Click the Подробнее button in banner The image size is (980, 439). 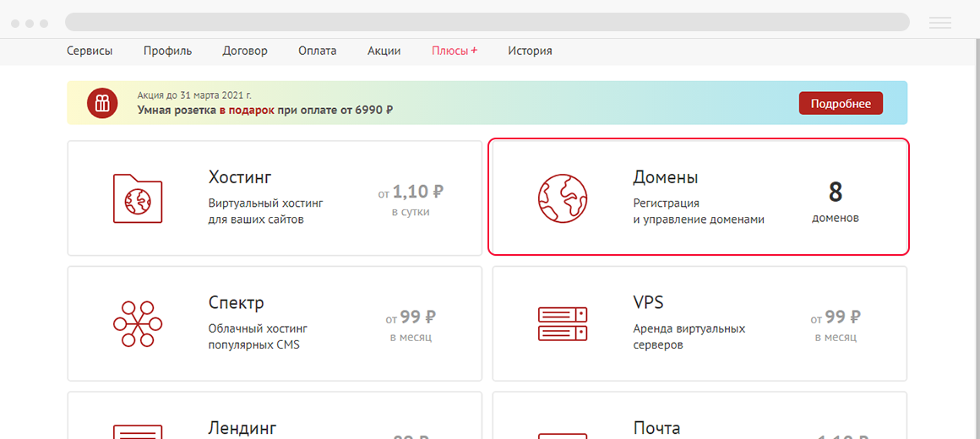click(x=841, y=104)
